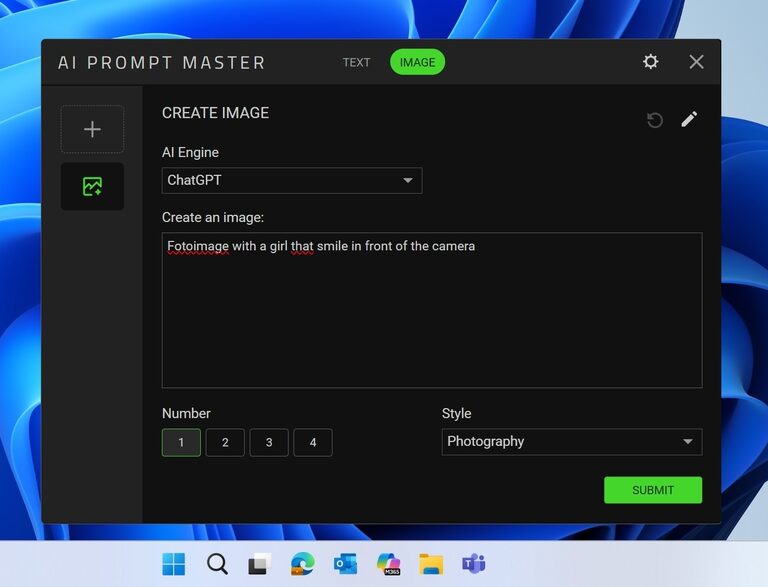Viewport: 768px width, 587px height.
Task: Select the IMAGE tab
Action: [417, 62]
